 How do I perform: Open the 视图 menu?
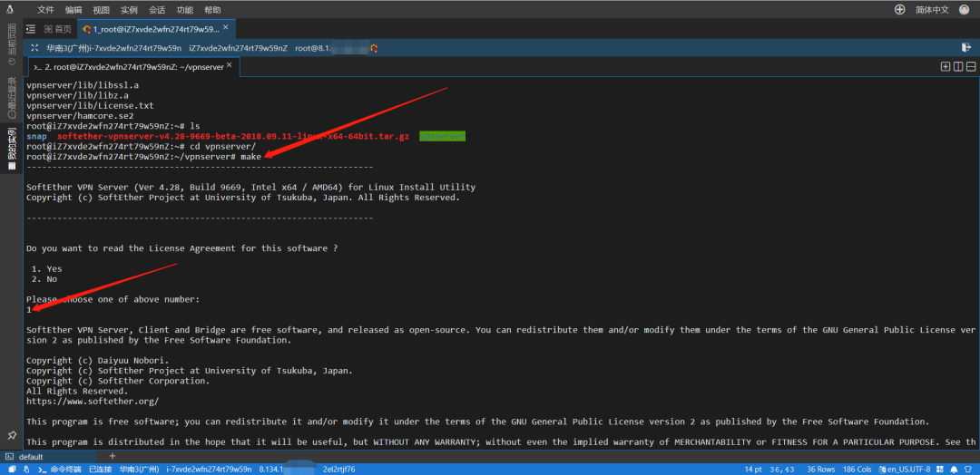click(x=102, y=9)
